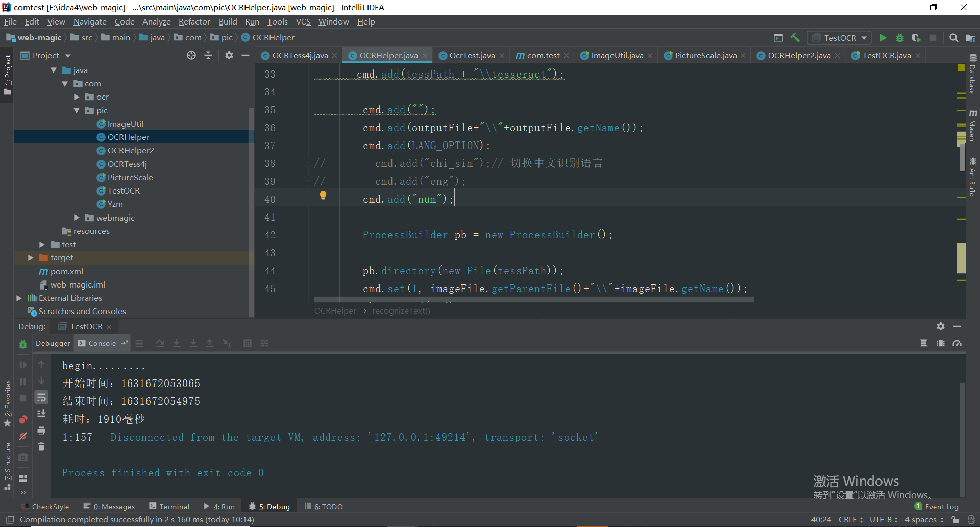Run the TestOCR configuration with green play

tap(883, 38)
